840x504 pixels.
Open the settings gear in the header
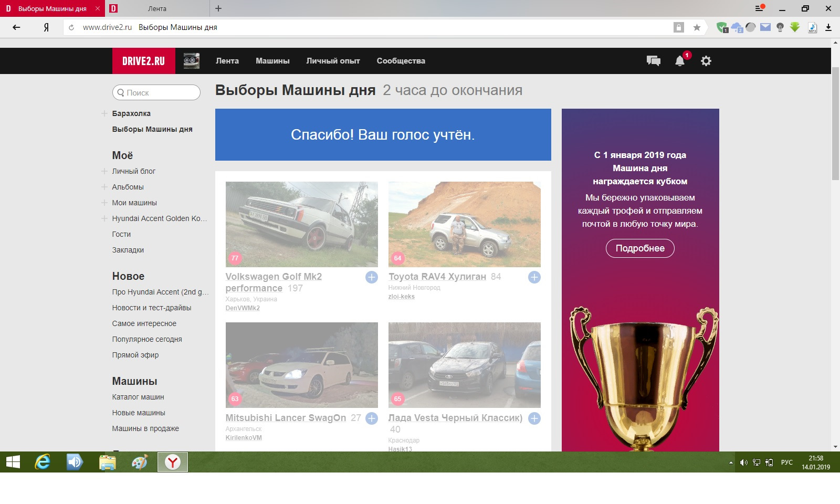tap(706, 61)
